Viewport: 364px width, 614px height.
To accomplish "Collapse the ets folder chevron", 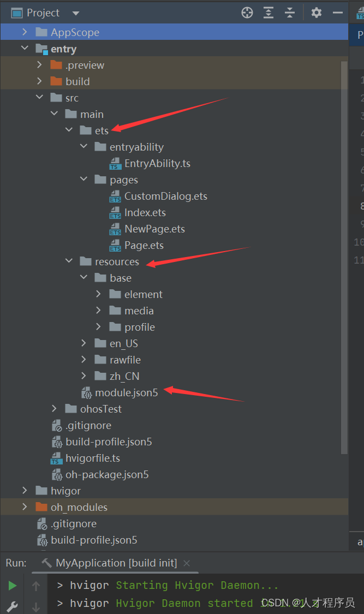I will point(69,130).
